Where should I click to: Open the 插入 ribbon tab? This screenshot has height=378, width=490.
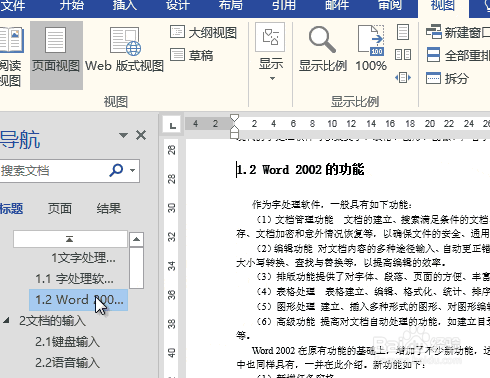pos(124,5)
